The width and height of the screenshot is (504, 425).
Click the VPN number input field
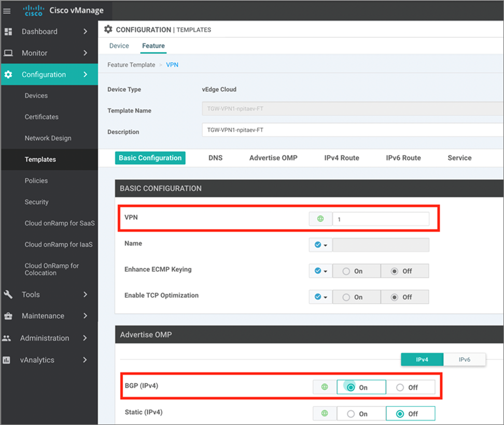(381, 219)
